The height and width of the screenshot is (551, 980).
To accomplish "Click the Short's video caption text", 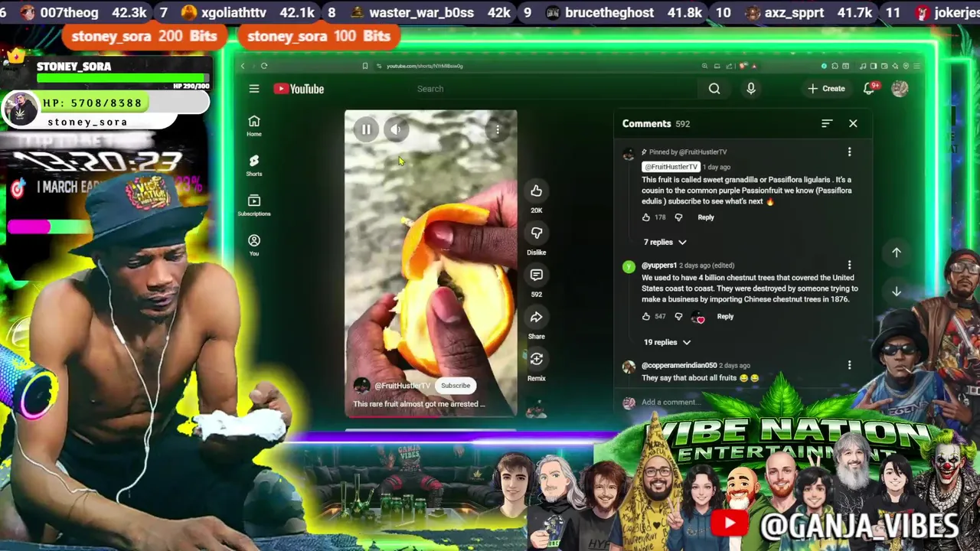I will pos(419,404).
